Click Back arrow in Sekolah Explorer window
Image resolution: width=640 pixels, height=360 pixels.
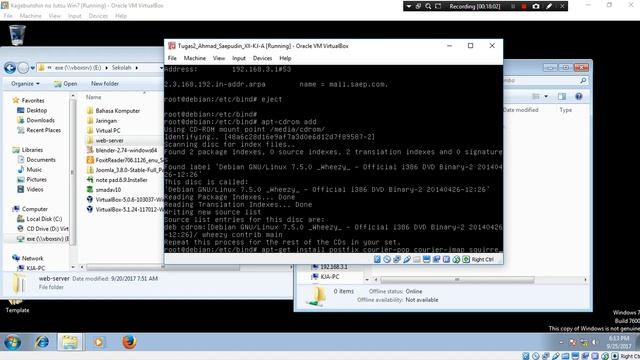tap(10, 68)
